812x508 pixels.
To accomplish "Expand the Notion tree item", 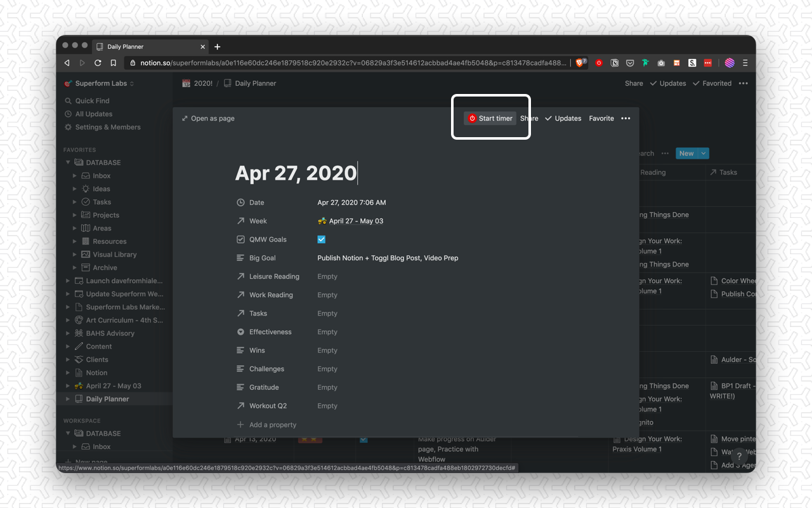I will [x=68, y=373].
